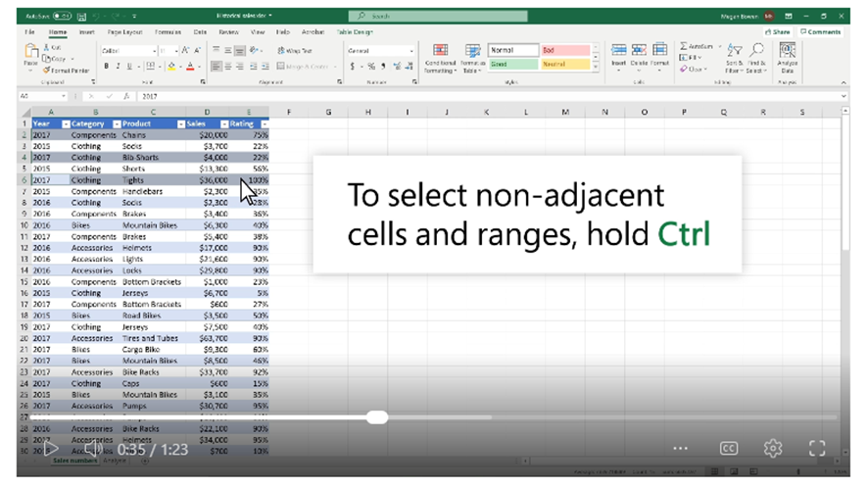The height and width of the screenshot is (488, 868).
Task: Click the Orientation text-angle icon
Action: (254, 50)
